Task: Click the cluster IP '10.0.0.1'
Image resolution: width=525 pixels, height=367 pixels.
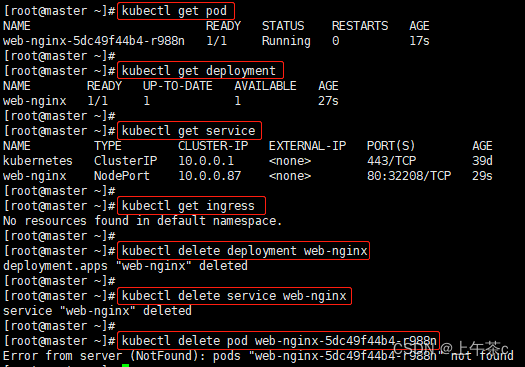Action: click(x=206, y=161)
